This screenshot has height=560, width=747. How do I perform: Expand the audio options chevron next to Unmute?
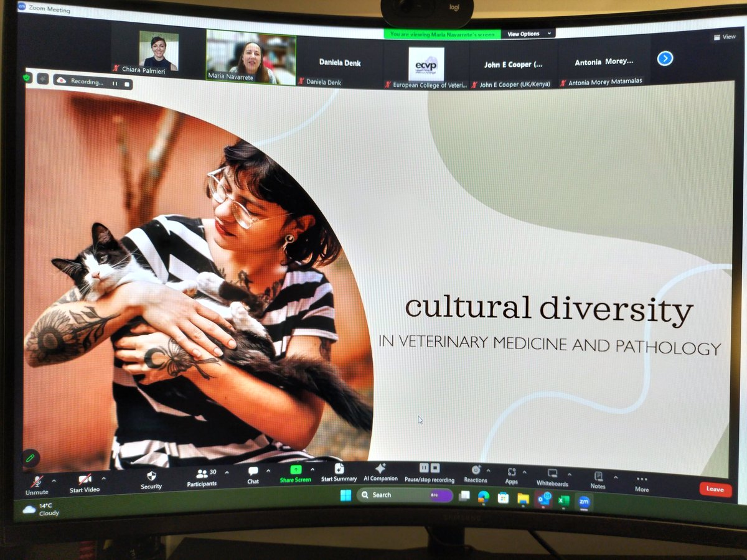point(54,481)
